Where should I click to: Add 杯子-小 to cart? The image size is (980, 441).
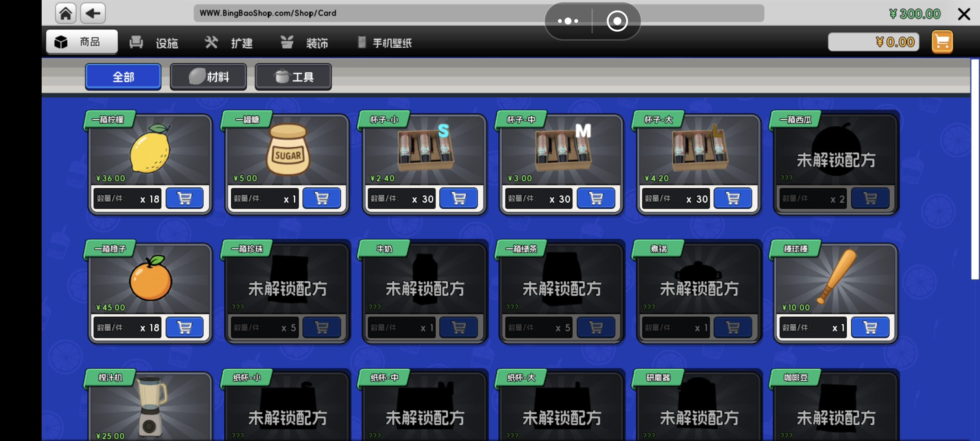(x=458, y=198)
